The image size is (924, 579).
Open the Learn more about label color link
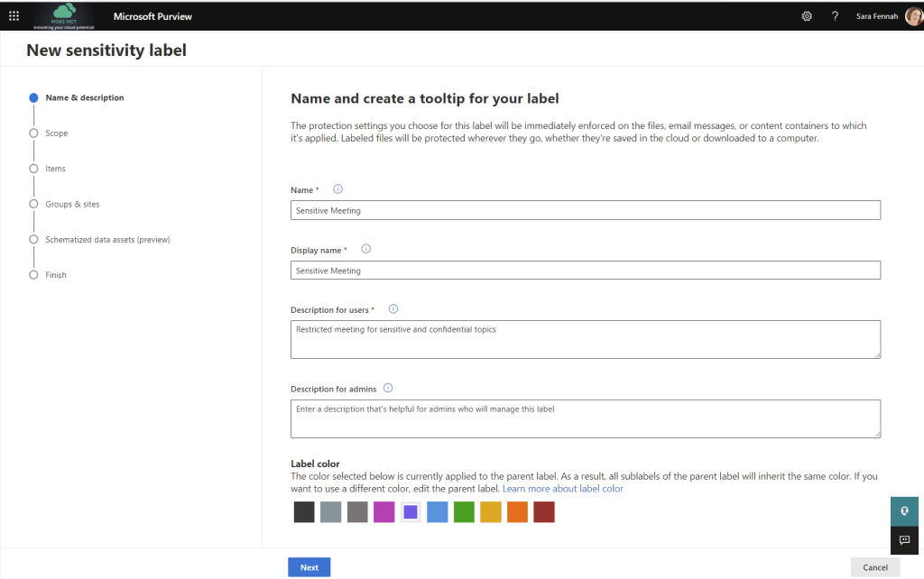[x=562, y=488]
